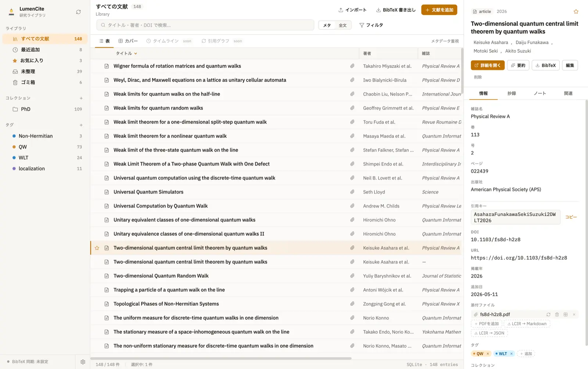Open お気に入り favorites list
The image size is (588, 369).
(45, 61)
